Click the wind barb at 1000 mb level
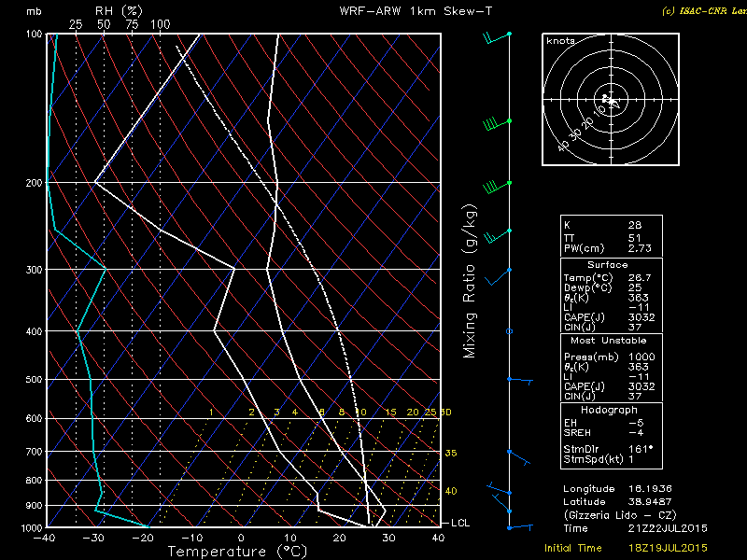This screenshot has width=747, height=560. (520, 527)
